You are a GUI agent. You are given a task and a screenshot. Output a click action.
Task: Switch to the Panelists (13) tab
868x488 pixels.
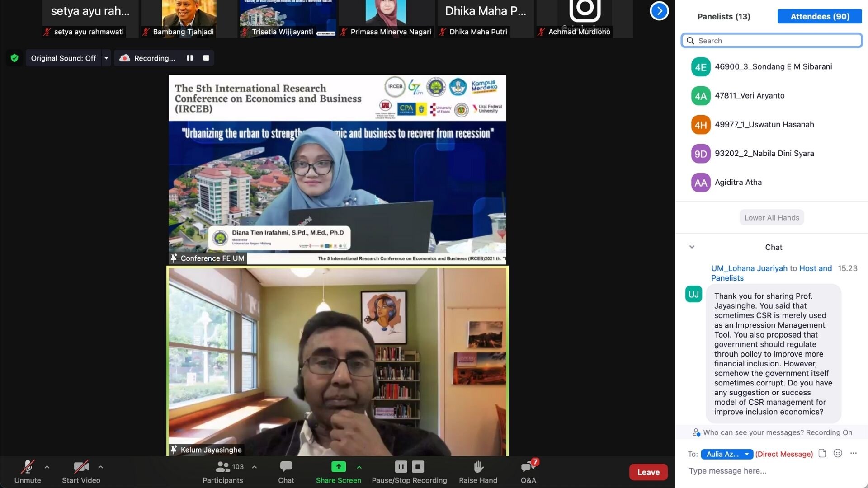[724, 16]
